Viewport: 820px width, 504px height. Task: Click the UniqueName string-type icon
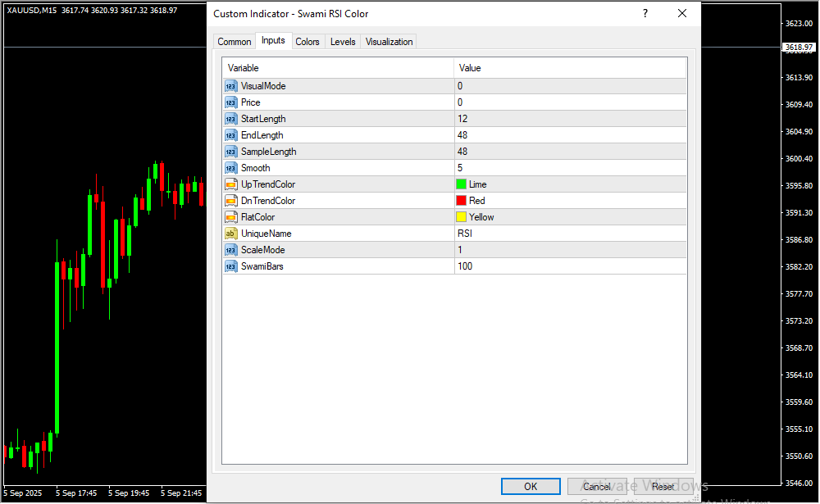(x=230, y=234)
